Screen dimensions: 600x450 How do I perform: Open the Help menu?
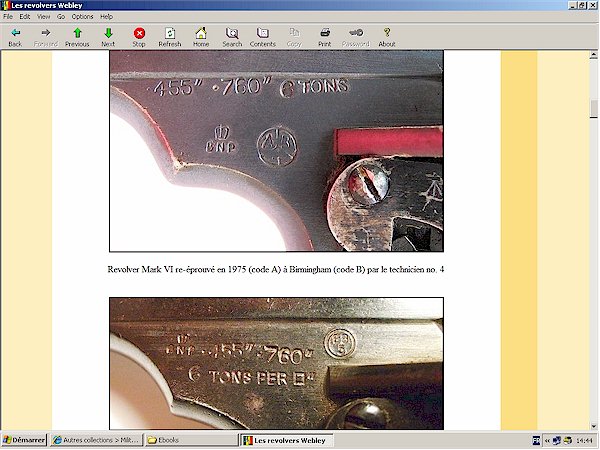[106, 16]
